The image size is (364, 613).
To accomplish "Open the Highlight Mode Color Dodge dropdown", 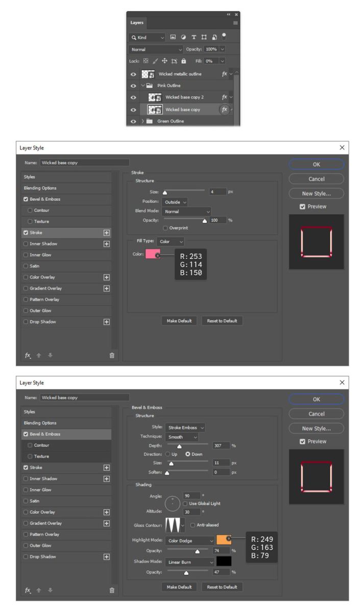I will pyautogui.click(x=189, y=540).
